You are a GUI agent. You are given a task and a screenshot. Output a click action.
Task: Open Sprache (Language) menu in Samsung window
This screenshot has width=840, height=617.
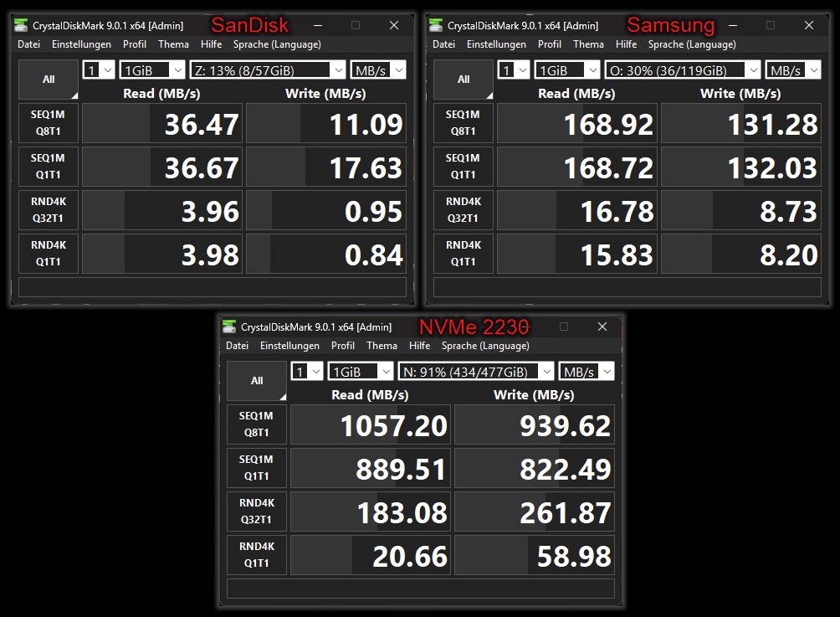coord(692,44)
